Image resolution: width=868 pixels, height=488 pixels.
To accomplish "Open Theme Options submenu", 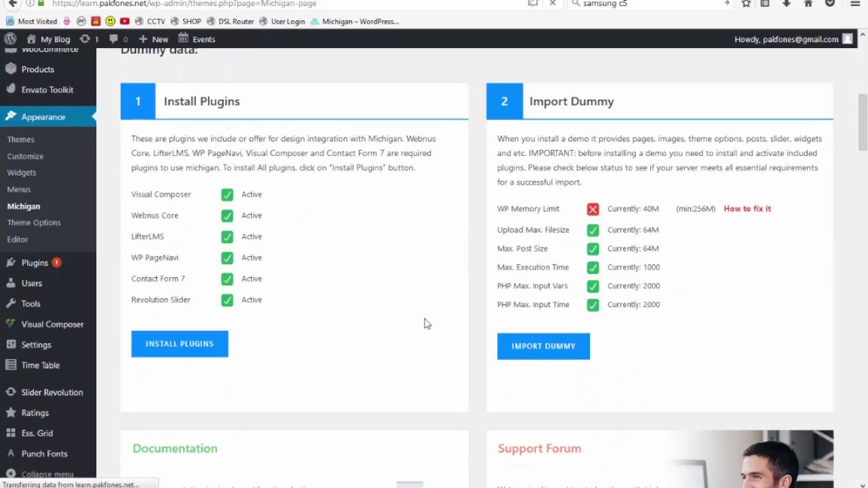I will (x=34, y=223).
